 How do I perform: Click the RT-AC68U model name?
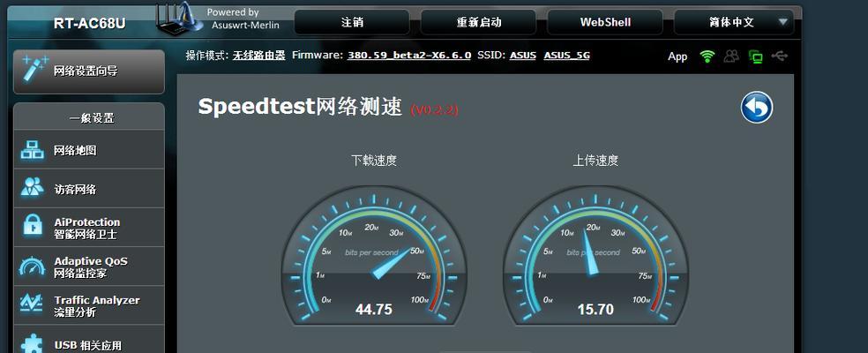90,23
